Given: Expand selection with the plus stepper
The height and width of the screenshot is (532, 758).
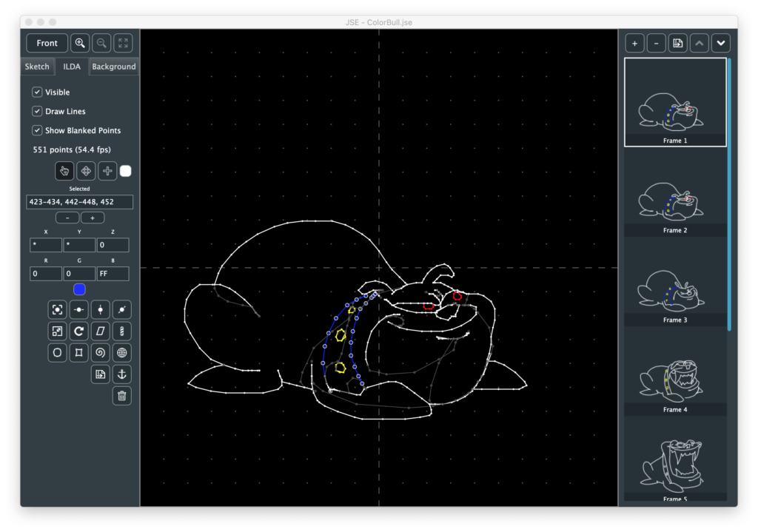Looking at the screenshot, I should pos(93,218).
